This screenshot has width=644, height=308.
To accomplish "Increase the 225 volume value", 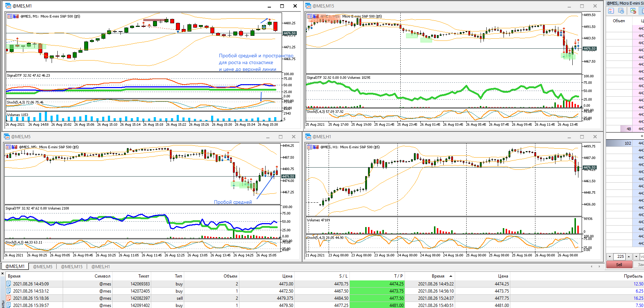I will 629,256.
